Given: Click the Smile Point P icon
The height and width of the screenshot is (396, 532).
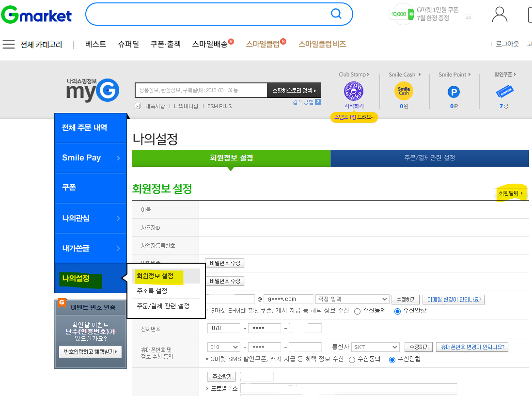Looking at the screenshot, I should coord(454,92).
